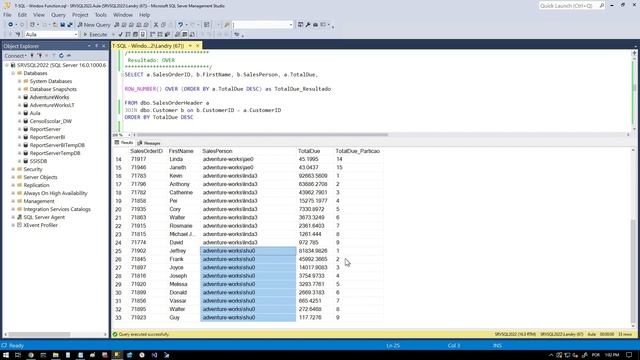This screenshot has width=640, height=360.
Task: Switch to the Messages results tab
Action: point(149,143)
